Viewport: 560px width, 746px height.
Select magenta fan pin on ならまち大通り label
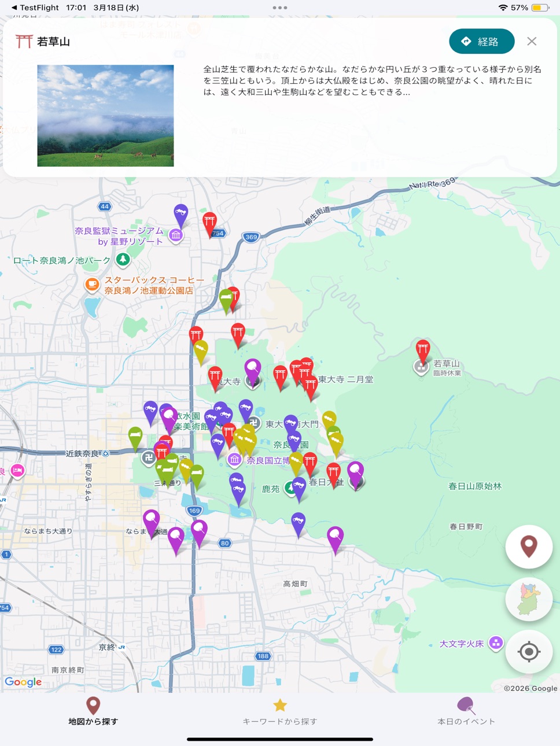[x=152, y=523]
